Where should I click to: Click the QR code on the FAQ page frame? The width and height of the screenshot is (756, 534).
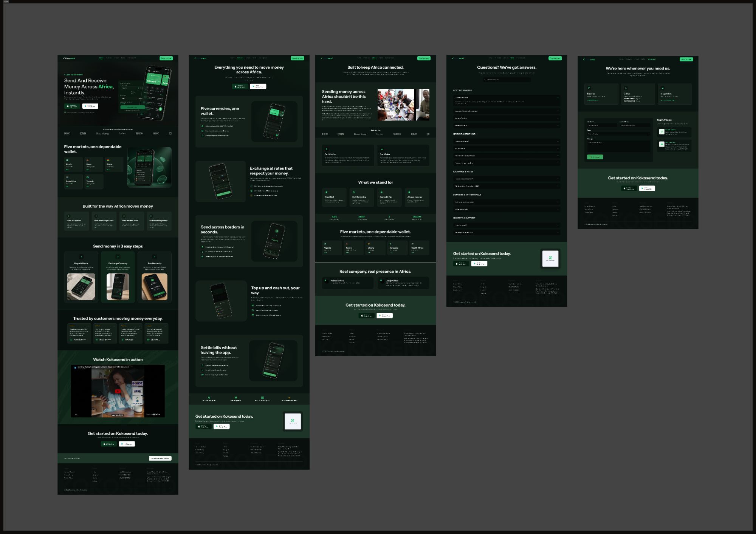[x=550, y=258]
